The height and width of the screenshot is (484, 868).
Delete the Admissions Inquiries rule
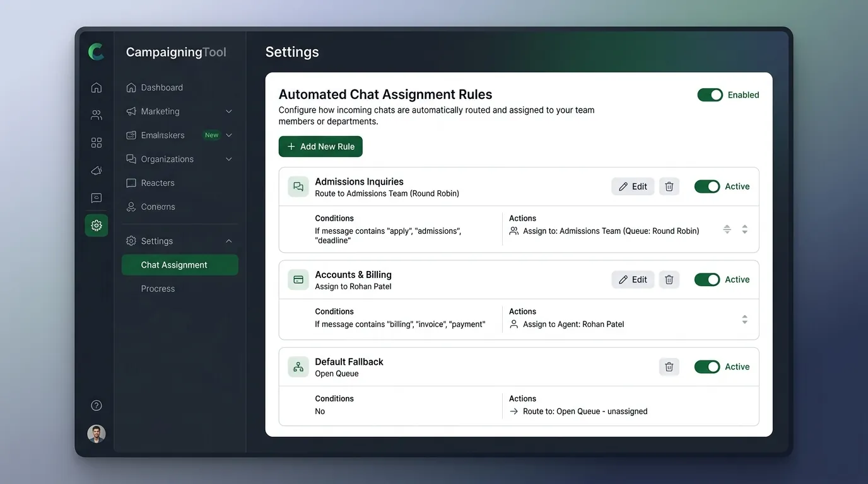[669, 187]
